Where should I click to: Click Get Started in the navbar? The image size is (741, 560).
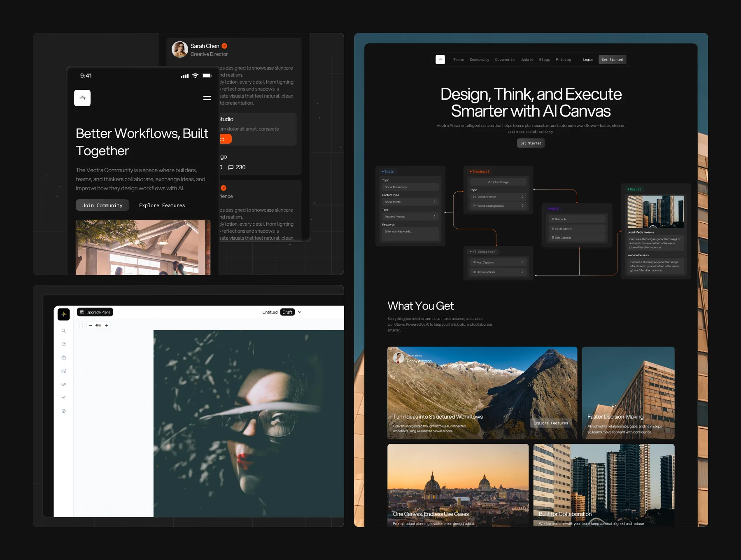(612, 60)
